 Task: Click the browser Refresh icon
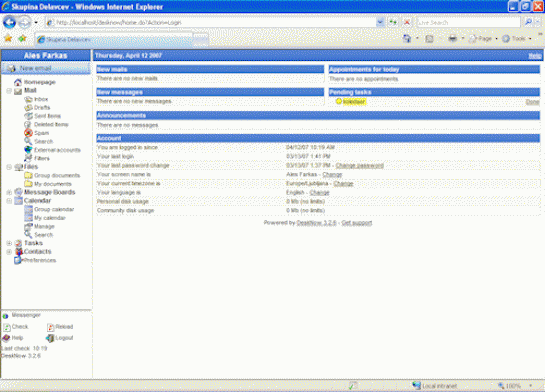point(393,23)
